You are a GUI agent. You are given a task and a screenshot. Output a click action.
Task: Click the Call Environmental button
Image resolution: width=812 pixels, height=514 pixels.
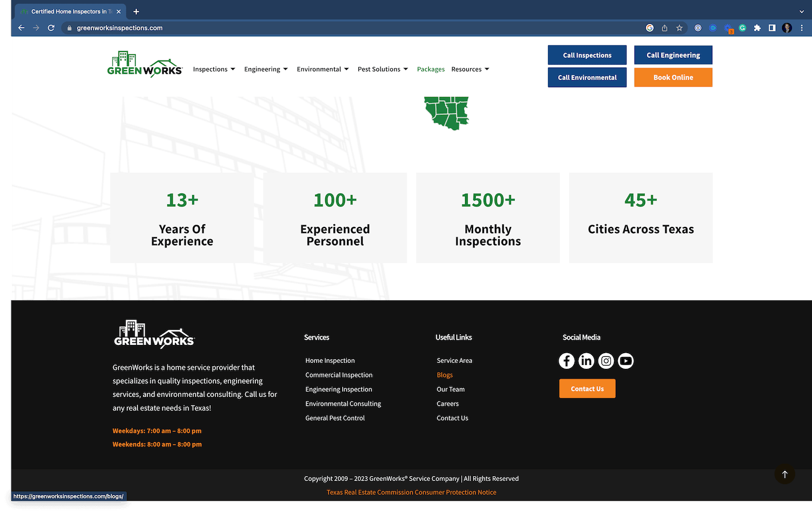pos(587,77)
